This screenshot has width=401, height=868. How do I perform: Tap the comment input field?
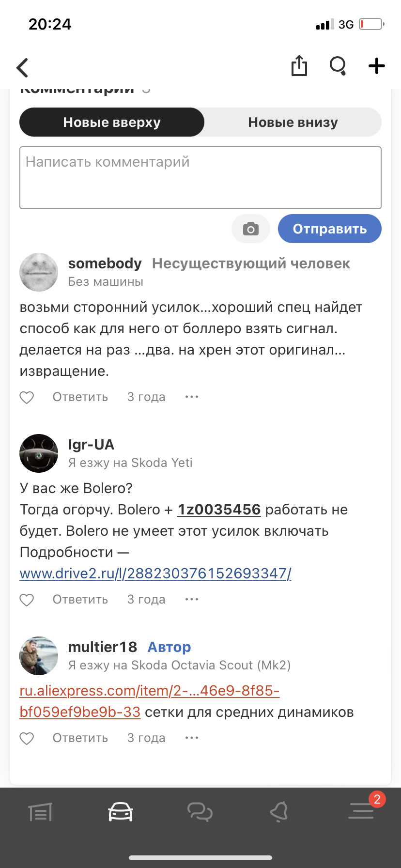pyautogui.click(x=200, y=177)
